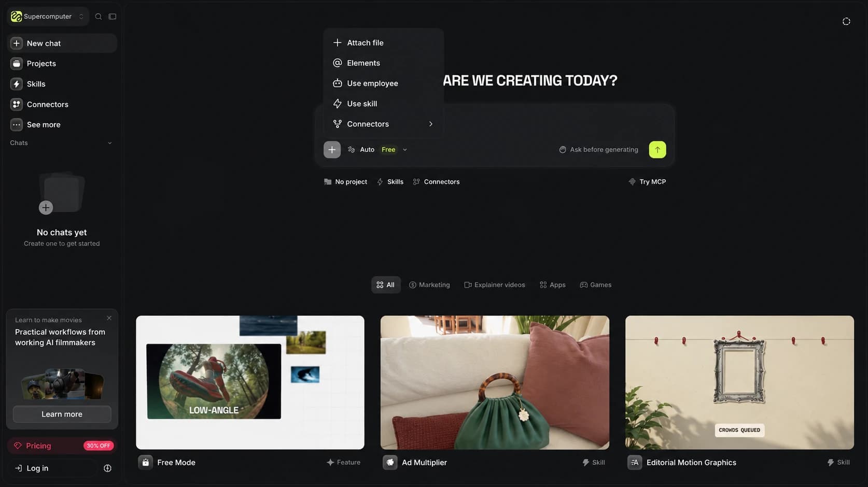Image resolution: width=868 pixels, height=487 pixels.
Task: Choose Use skill from the menu
Action: 384,104
